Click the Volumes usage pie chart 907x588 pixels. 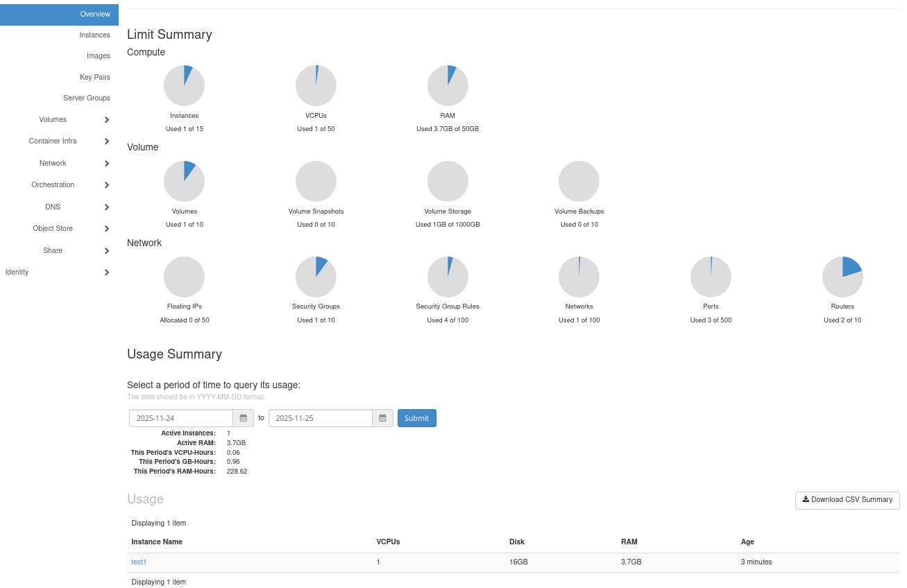coord(184,181)
